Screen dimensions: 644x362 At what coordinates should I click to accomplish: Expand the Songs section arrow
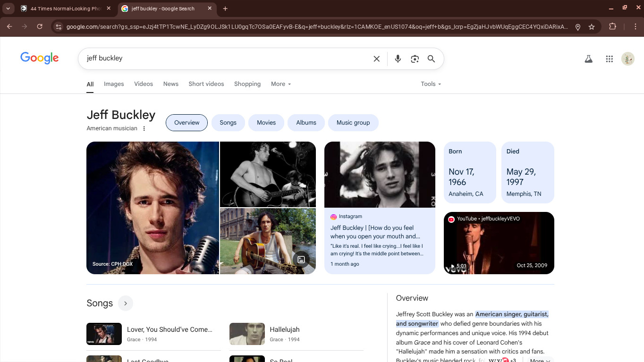tap(126, 303)
